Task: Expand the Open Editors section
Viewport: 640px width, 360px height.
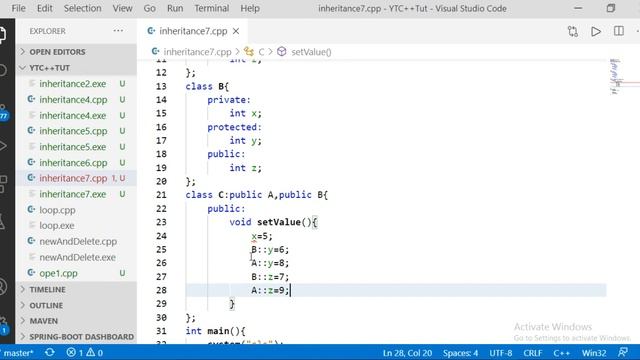Action: click(x=76, y=52)
